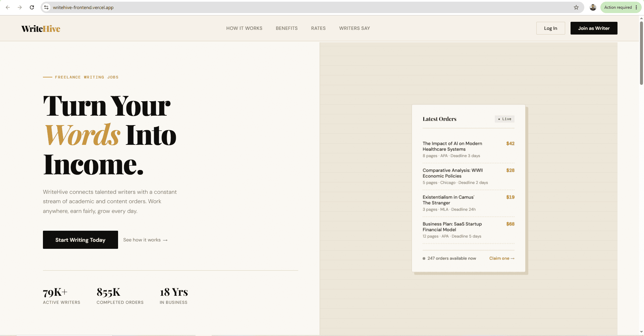Click the $19 order price
Screen dimensions: 644x336
tap(511, 197)
